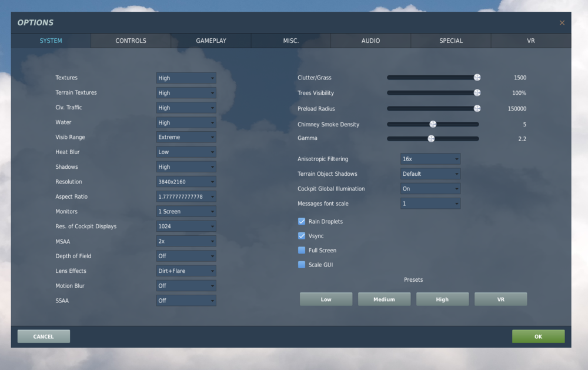Open the CONTROLS tab
Screen dimensions: 588x370
[x=131, y=41]
